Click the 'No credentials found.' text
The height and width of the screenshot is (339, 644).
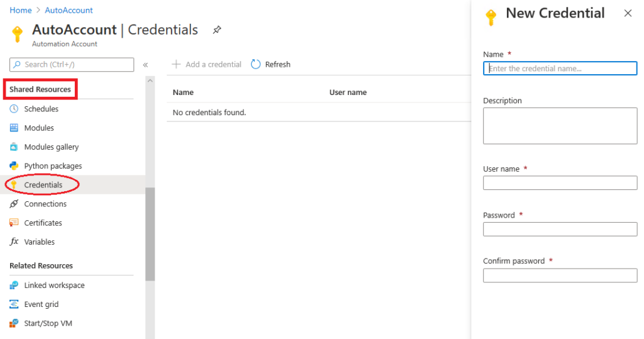coord(209,112)
